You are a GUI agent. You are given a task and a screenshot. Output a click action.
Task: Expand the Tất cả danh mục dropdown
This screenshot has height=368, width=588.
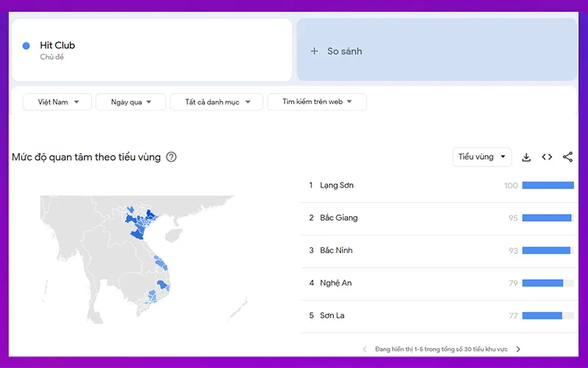(216, 102)
